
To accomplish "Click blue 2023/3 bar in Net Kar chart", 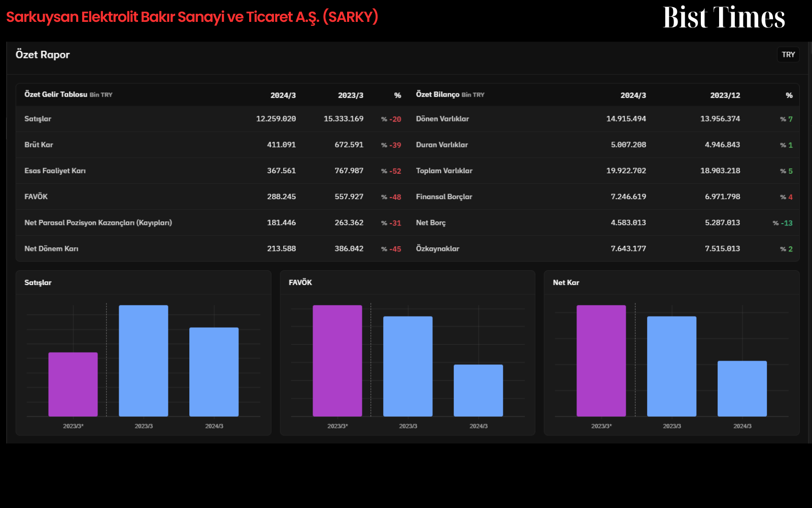I will click(672, 366).
